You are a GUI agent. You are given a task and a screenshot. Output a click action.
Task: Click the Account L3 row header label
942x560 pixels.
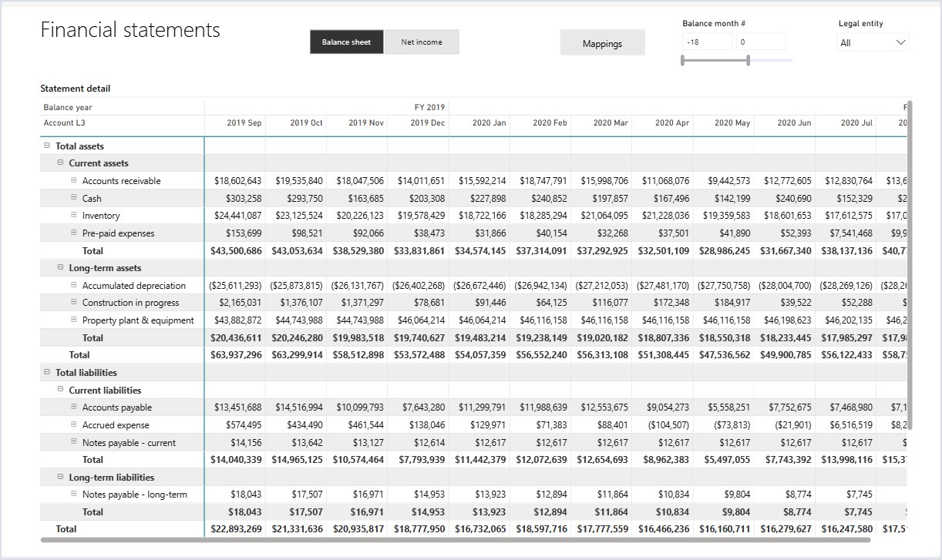63,122
